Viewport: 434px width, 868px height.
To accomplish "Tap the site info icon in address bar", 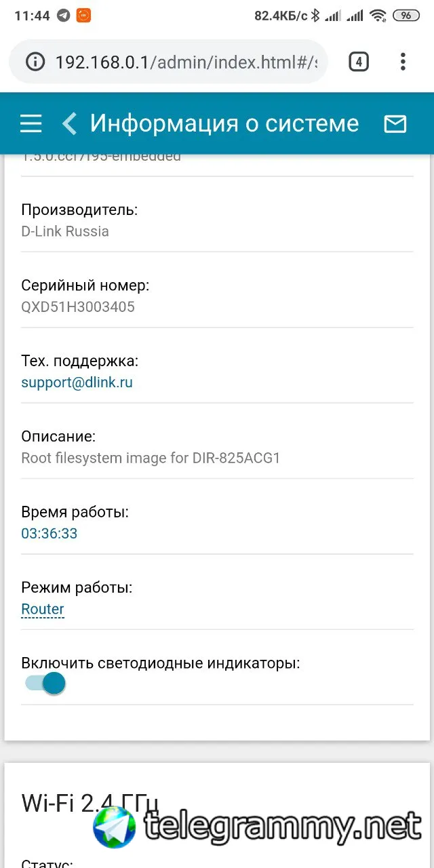I will point(35,62).
